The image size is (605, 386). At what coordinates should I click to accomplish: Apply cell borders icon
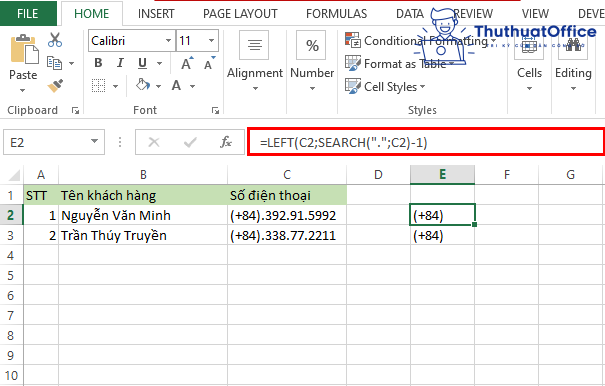coord(98,86)
